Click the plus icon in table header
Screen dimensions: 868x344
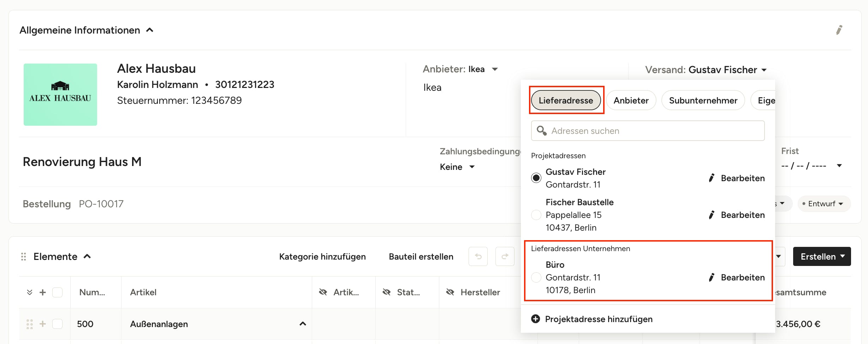43,292
